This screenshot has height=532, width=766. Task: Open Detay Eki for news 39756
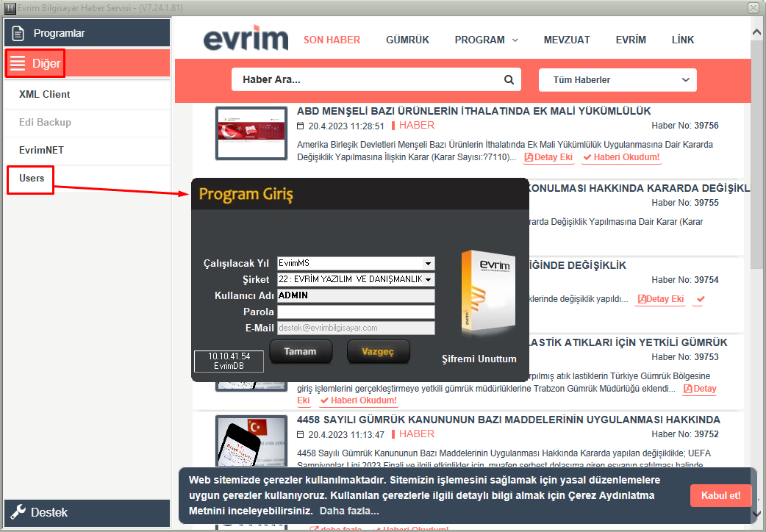pyautogui.click(x=548, y=157)
